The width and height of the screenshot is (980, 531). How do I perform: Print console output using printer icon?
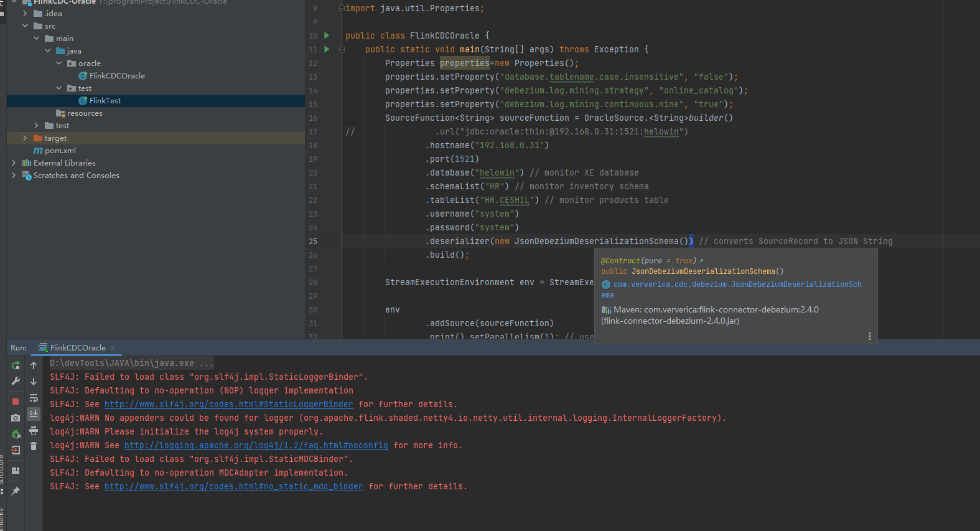[34, 430]
